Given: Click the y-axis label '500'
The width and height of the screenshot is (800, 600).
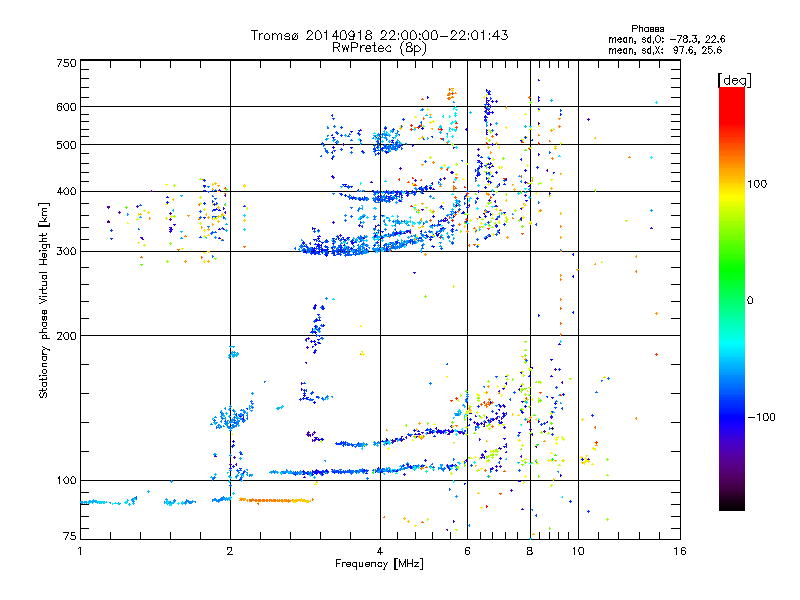Looking at the screenshot, I should point(66,145).
